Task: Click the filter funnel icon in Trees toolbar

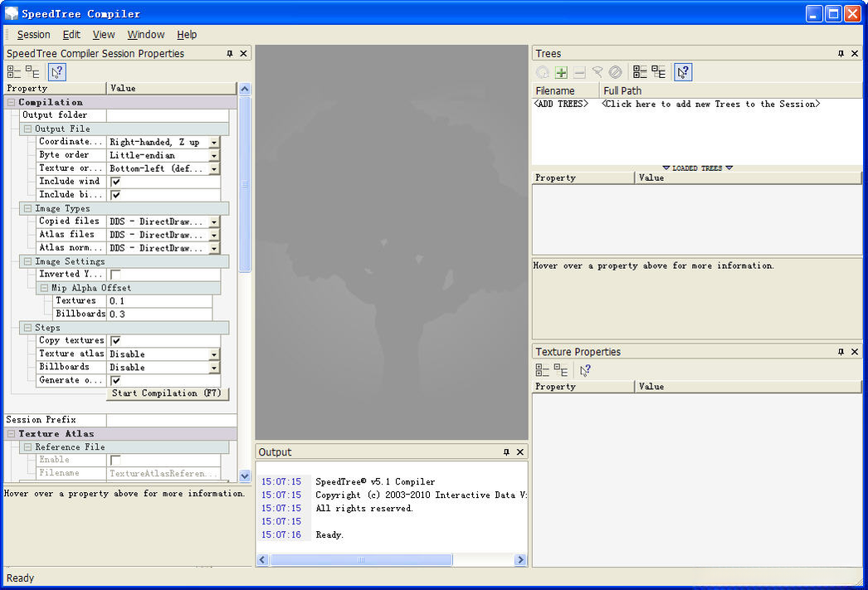Action: [x=597, y=72]
